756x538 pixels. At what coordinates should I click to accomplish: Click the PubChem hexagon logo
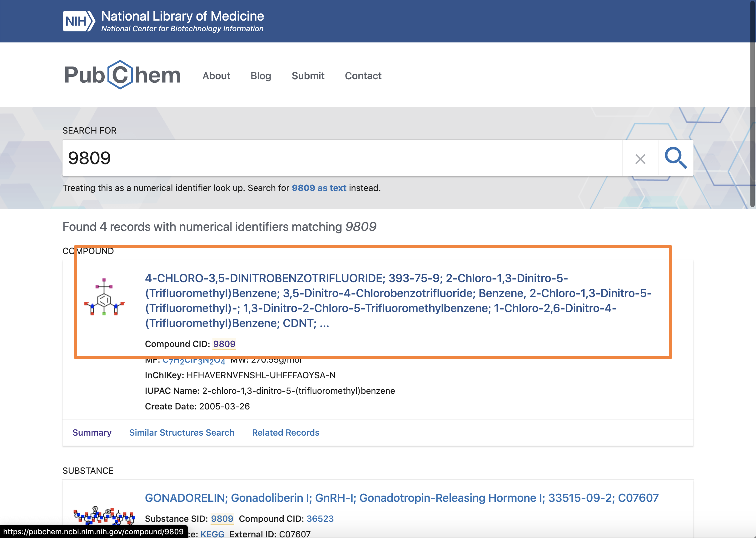coord(120,75)
